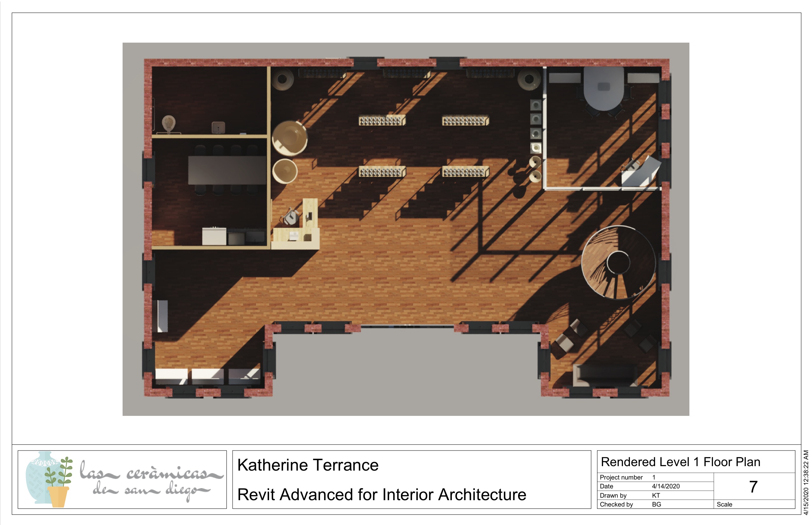812x525 pixels.
Task: Click the 'Drawn by' value KT
Action: point(656,495)
